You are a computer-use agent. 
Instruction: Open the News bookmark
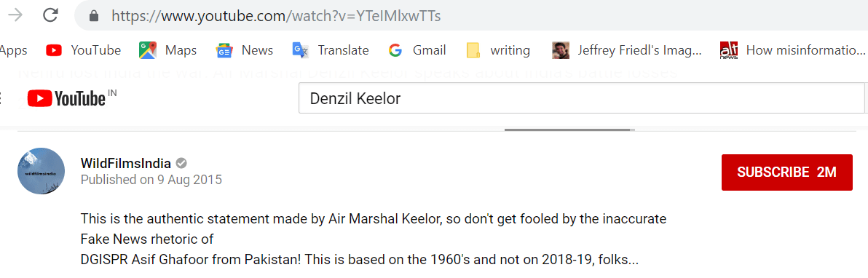pos(244,50)
